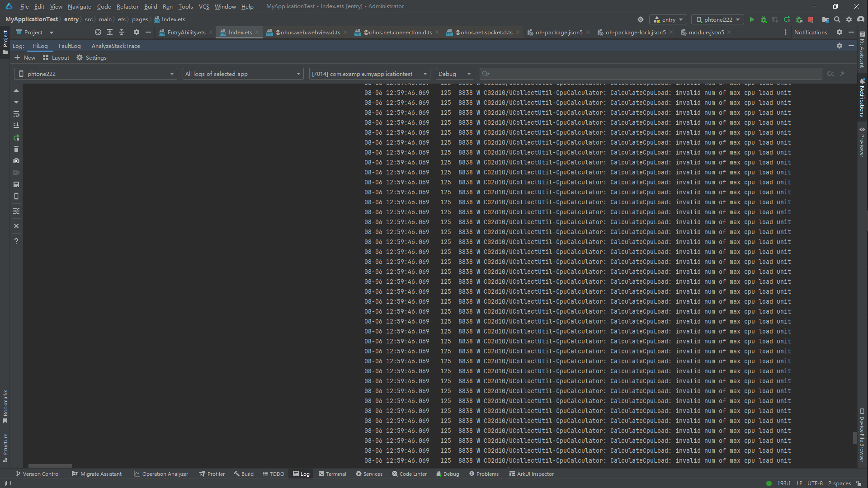Start debugging with the green bug icon
This screenshot has height=488, width=868.
click(x=764, y=19)
